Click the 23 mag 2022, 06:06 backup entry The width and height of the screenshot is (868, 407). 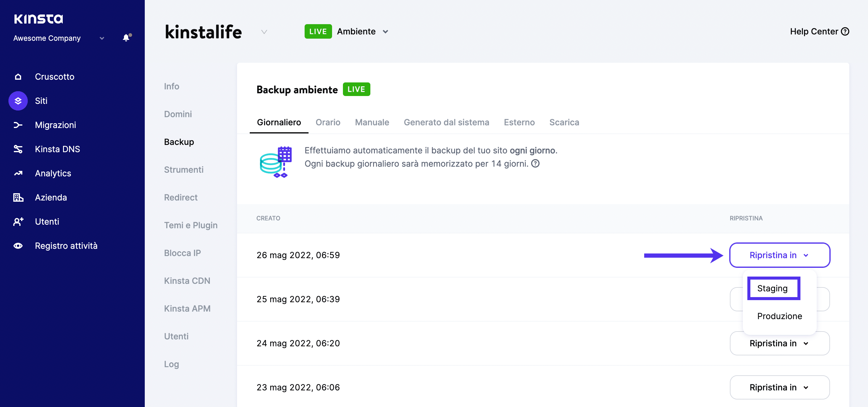click(x=298, y=387)
